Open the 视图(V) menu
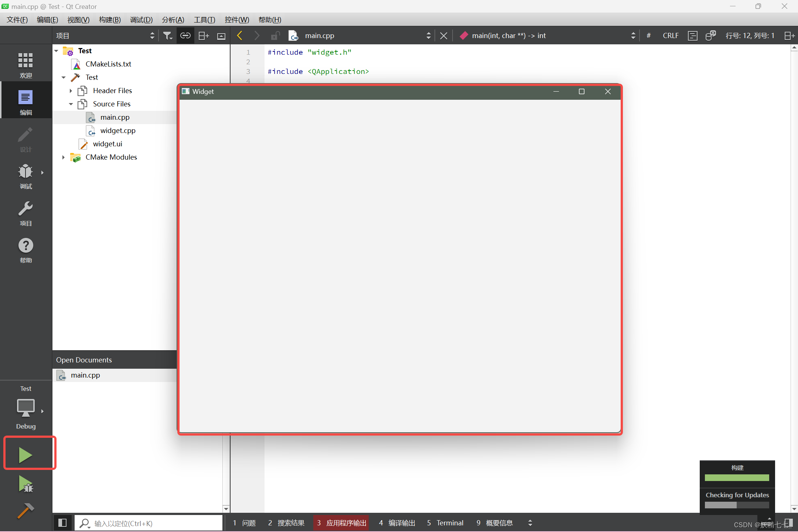 click(78, 20)
